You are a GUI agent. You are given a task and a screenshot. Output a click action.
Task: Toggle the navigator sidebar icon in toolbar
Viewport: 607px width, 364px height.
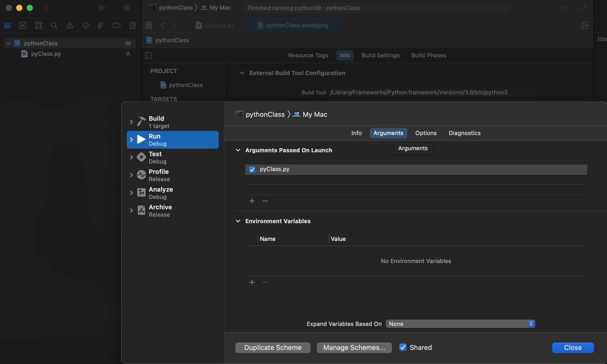[x=48, y=8]
